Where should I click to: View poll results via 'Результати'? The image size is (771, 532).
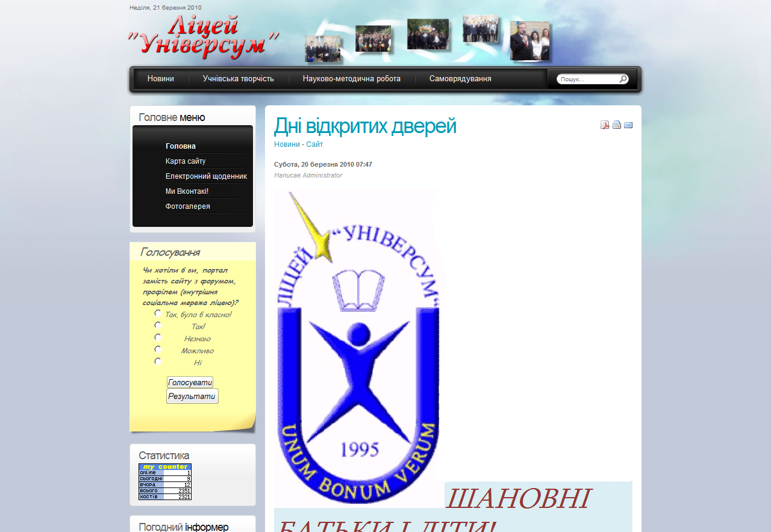tap(192, 395)
